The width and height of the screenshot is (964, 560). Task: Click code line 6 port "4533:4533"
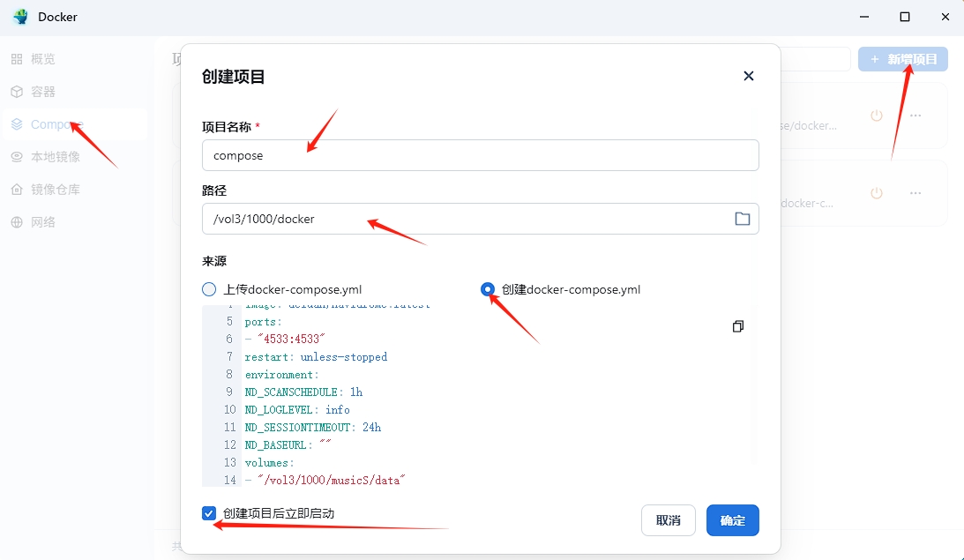click(285, 340)
